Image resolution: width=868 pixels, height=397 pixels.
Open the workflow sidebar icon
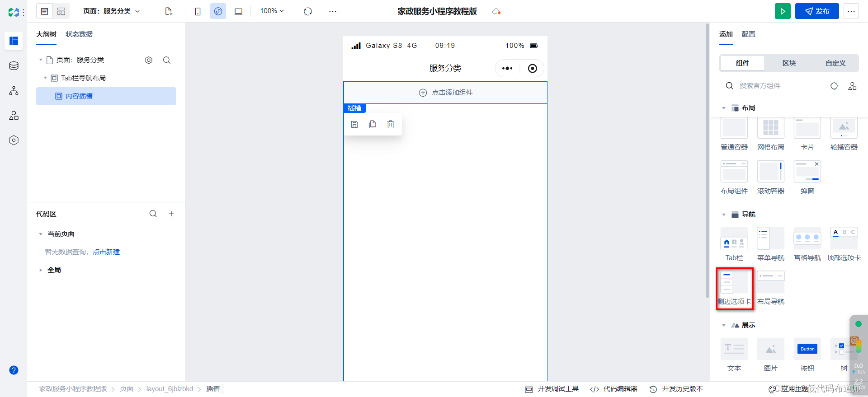14,91
